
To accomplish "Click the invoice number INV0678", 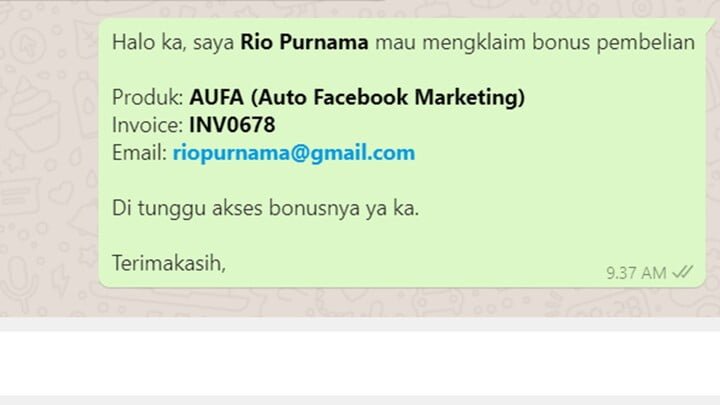I will click(x=232, y=125).
